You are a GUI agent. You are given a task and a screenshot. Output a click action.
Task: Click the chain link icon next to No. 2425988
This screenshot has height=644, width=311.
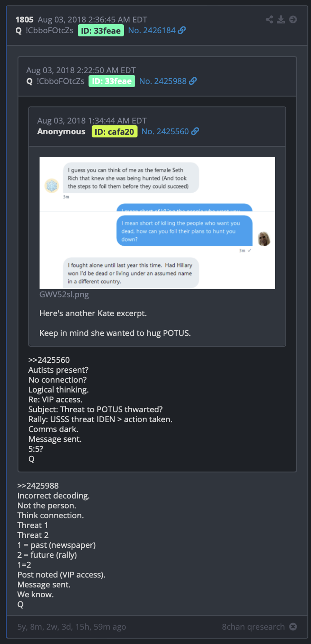click(193, 81)
